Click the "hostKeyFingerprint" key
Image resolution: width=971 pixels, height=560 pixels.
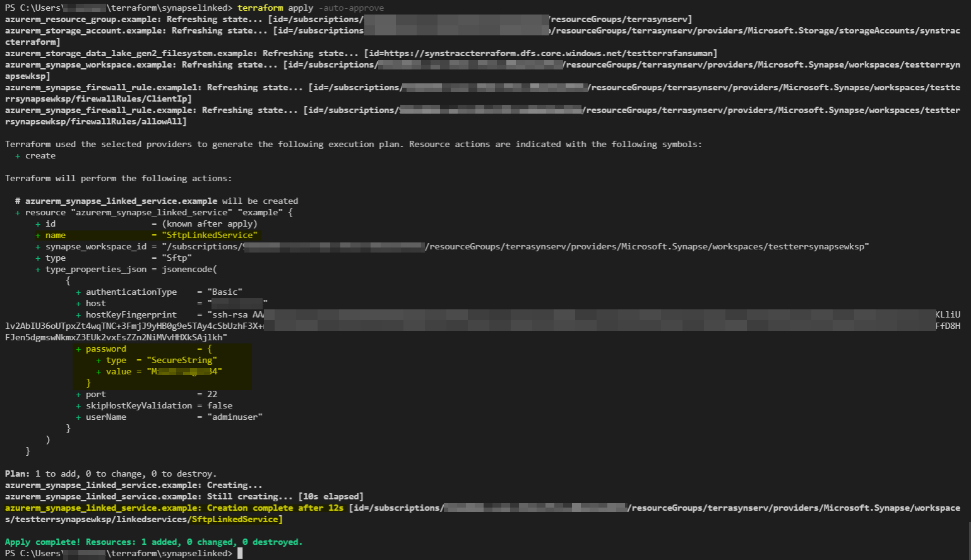click(x=131, y=314)
